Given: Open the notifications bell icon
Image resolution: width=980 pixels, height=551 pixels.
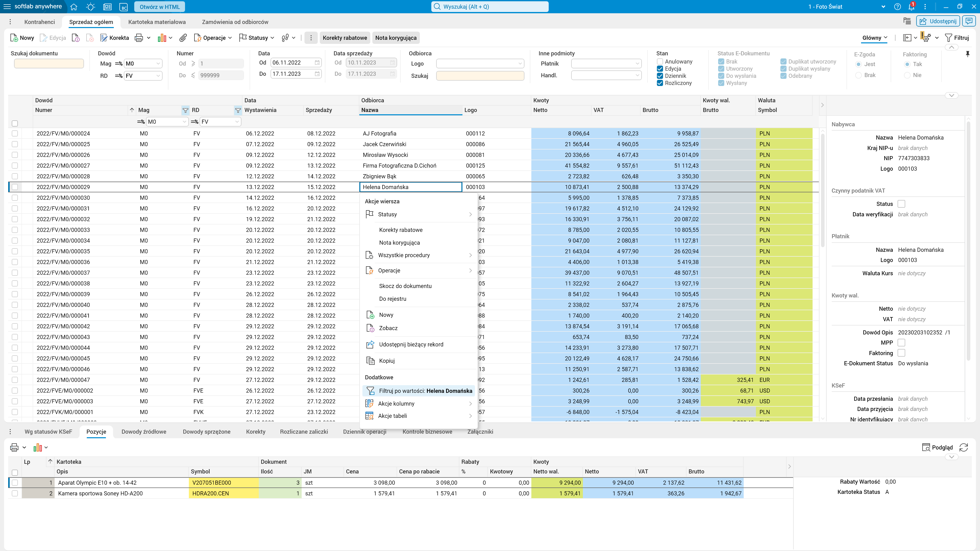Looking at the screenshot, I should [911, 7].
